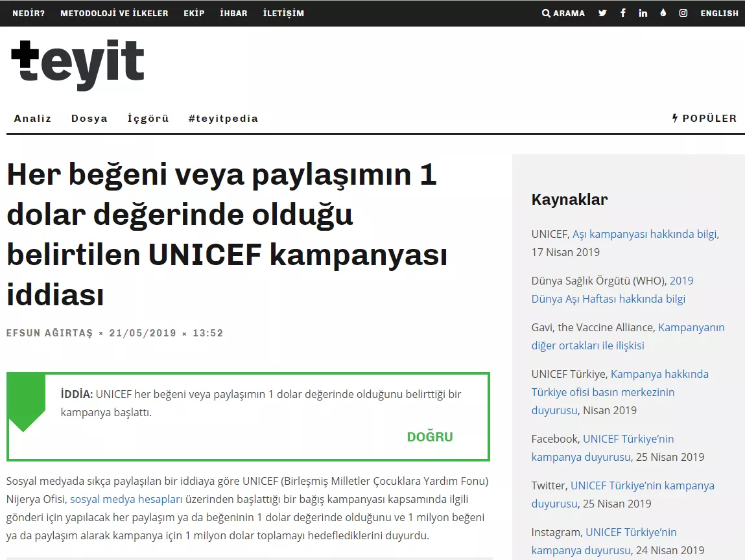The width and height of the screenshot is (745, 560).
Task: Open Twitter UNICEF Türkiye kampanya duyurusu link
Action: click(623, 495)
